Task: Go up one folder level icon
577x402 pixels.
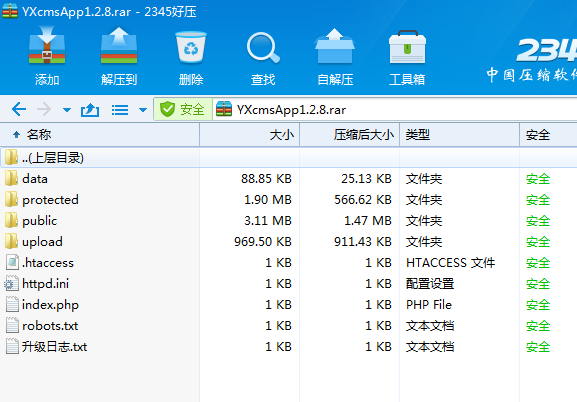Action: [90, 110]
